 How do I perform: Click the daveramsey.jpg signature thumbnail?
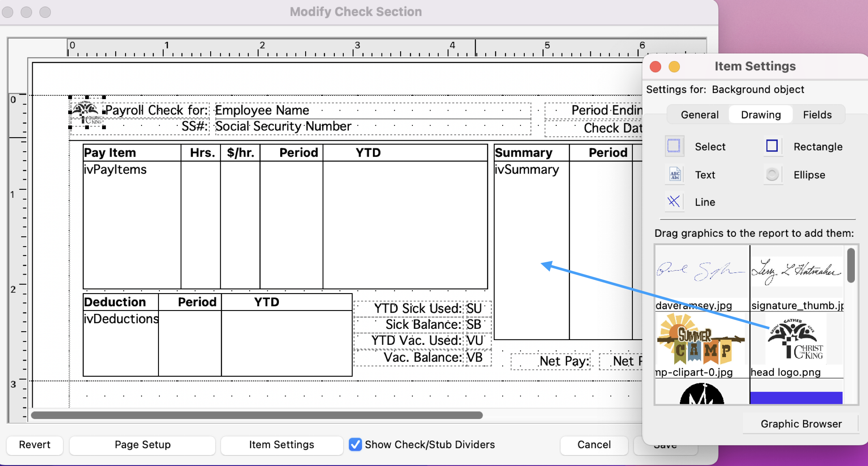pos(701,271)
